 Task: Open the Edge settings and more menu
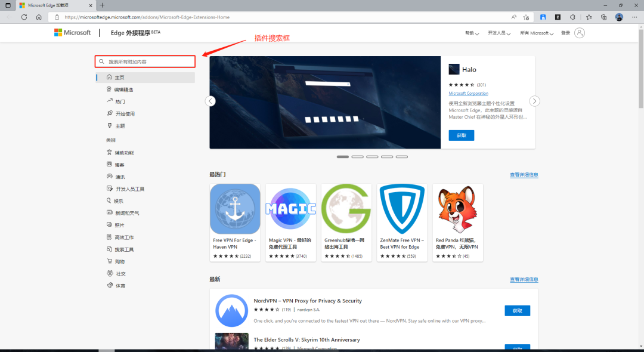(x=634, y=17)
